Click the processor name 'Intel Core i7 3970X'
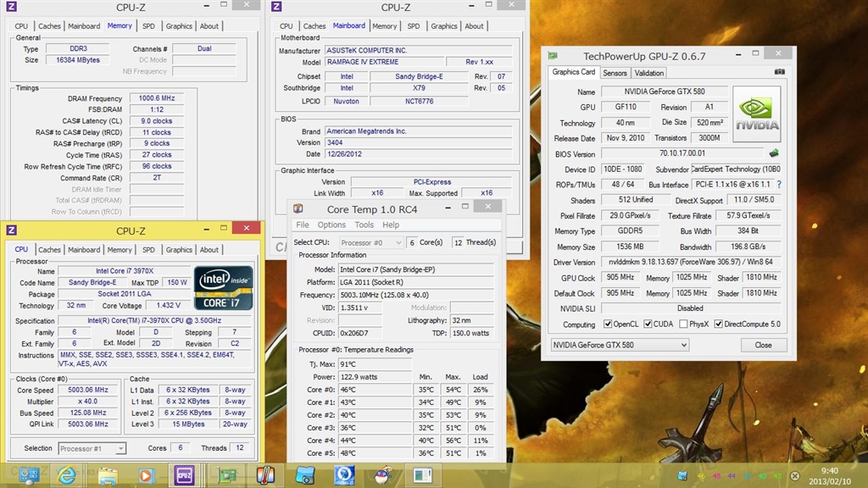 [124, 271]
